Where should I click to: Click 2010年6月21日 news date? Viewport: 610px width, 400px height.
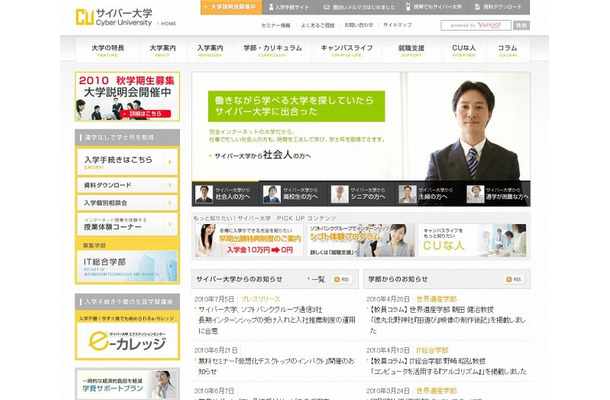[x=216, y=350]
